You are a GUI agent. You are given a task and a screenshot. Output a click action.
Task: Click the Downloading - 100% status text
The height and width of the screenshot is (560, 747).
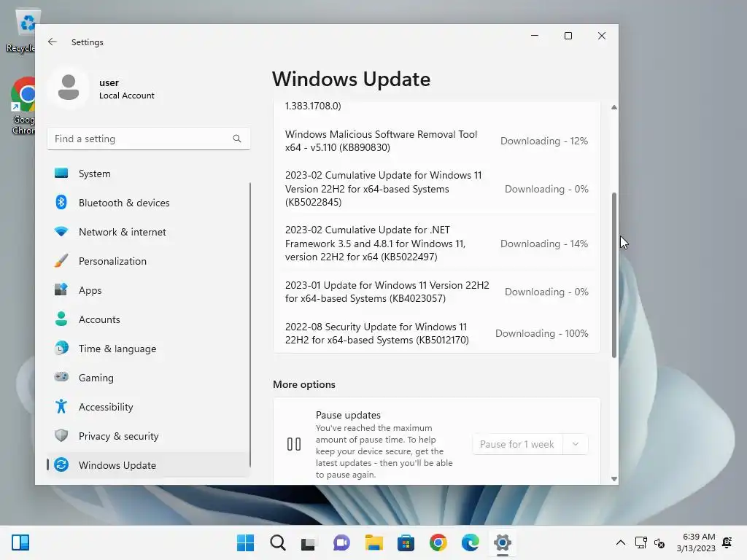coord(542,333)
